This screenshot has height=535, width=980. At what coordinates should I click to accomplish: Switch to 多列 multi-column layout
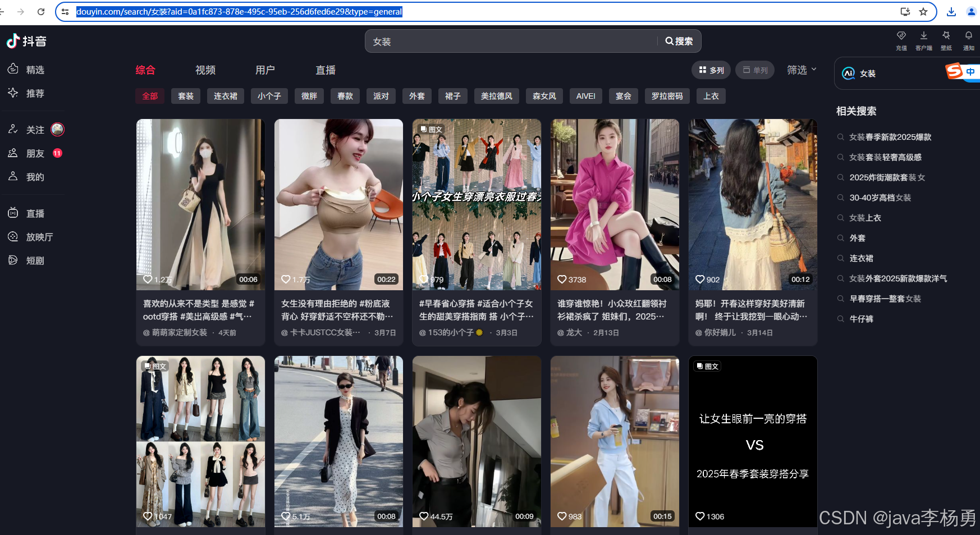pos(711,70)
